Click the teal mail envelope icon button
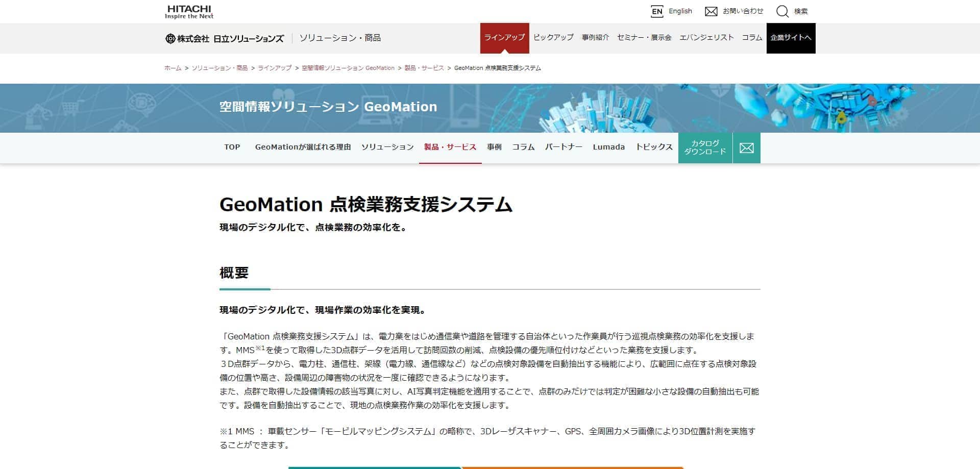This screenshot has width=980, height=469. click(747, 148)
